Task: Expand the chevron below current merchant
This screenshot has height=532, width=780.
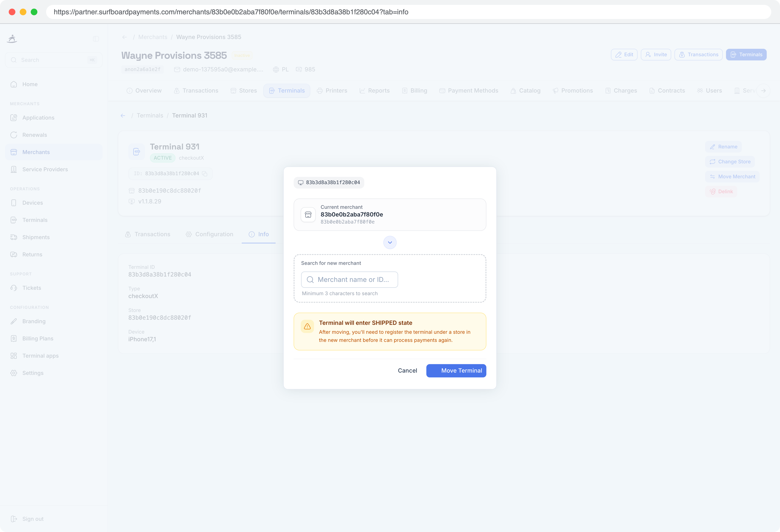Action: (x=390, y=242)
